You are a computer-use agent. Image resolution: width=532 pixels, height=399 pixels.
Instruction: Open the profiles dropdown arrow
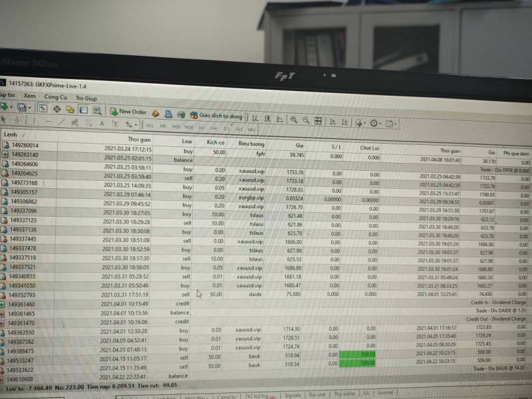[29, 108]
